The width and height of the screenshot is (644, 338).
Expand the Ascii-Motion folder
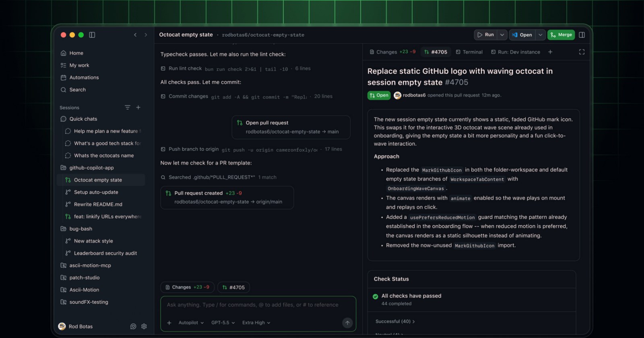pyautogui.click(x=80, y=290)
